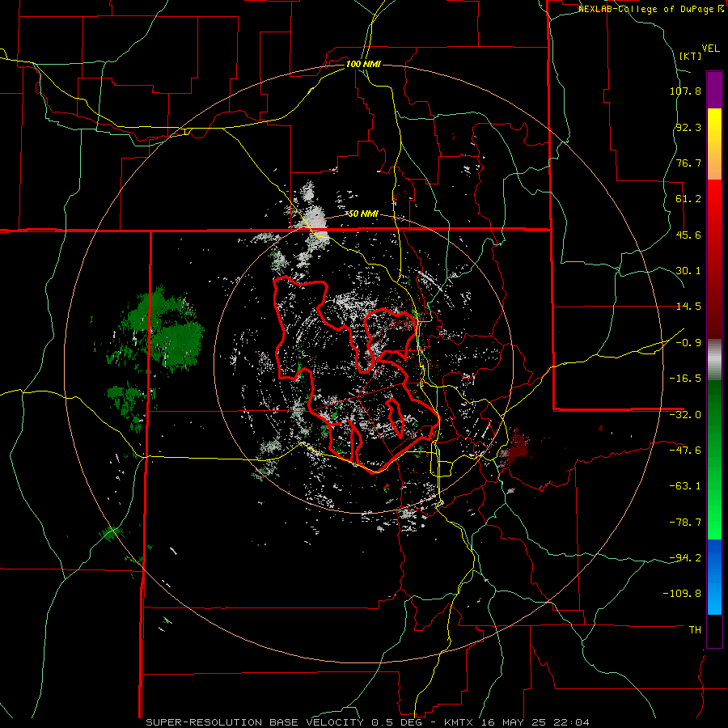Click the -0.9 velocity scale value

coord(688,343)
